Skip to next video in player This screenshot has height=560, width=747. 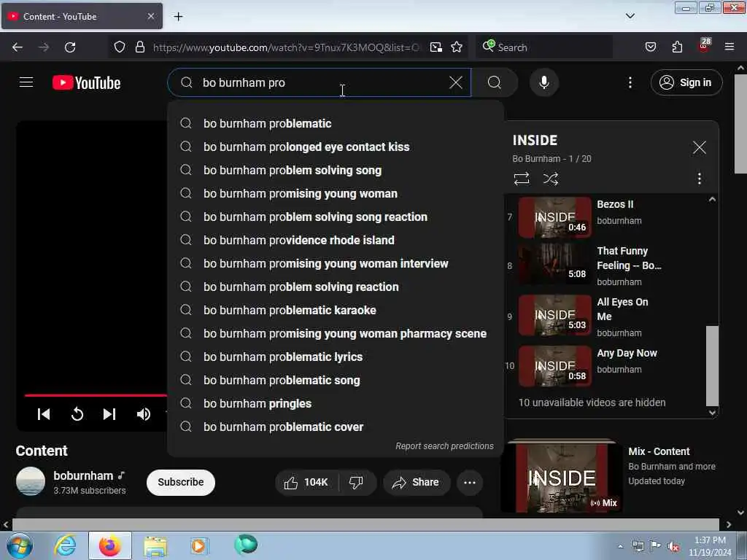[109, 414]
